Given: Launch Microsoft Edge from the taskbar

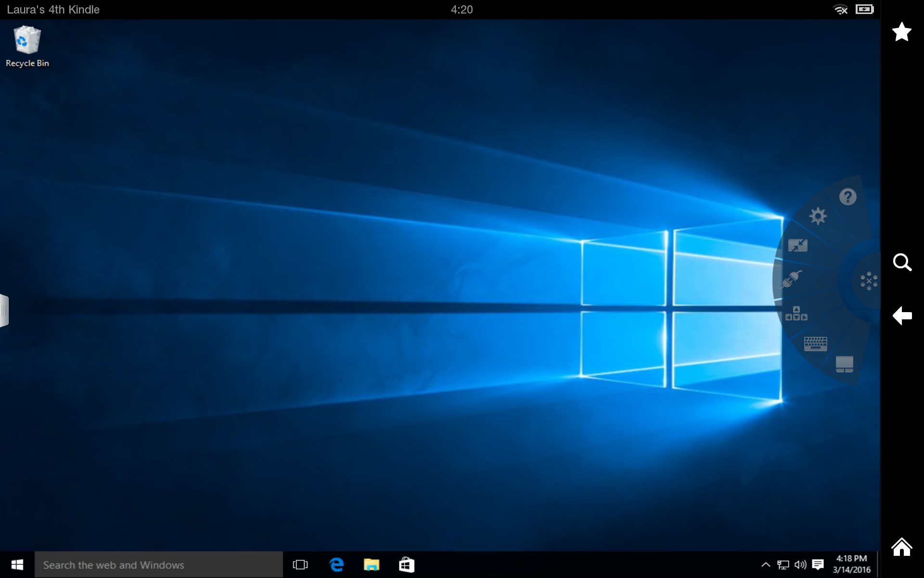Looking at the screenshot, I should 336,565.
